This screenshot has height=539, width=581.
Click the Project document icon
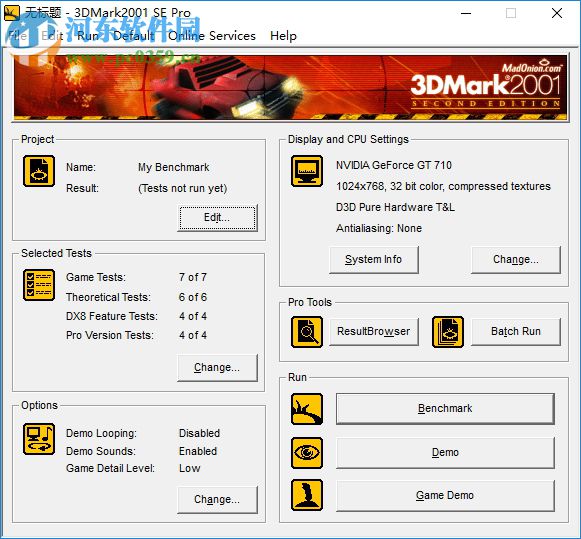pyautogui.click(x=39, y=171)
